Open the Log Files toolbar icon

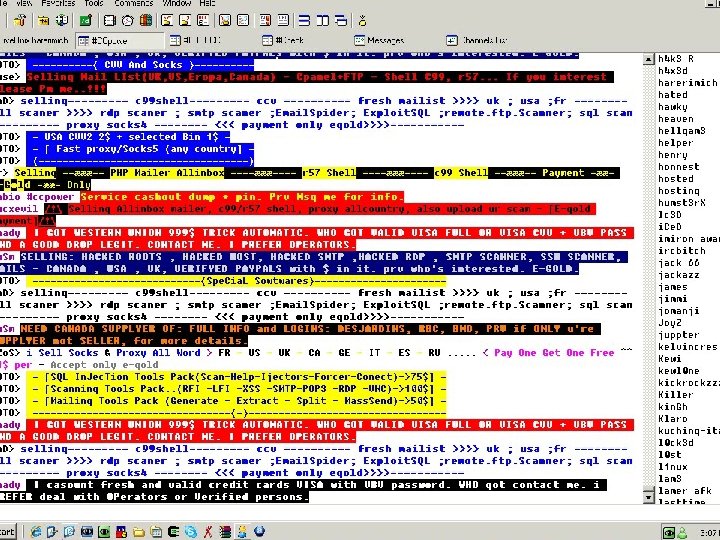pyautogui.click(x=243, y=20)
